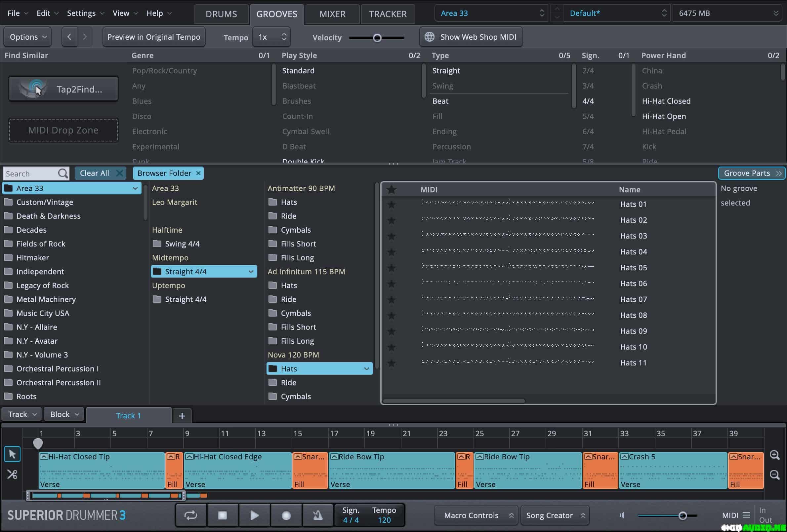Open the Help menu
The width and height of the screenshot is (787, 532).
[x=159, y=13]
